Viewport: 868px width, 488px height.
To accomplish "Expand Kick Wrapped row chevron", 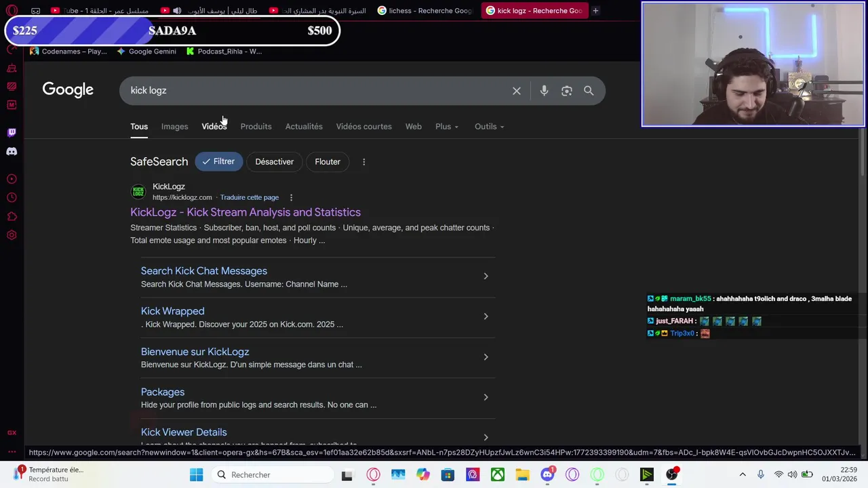I will point(486,317).
